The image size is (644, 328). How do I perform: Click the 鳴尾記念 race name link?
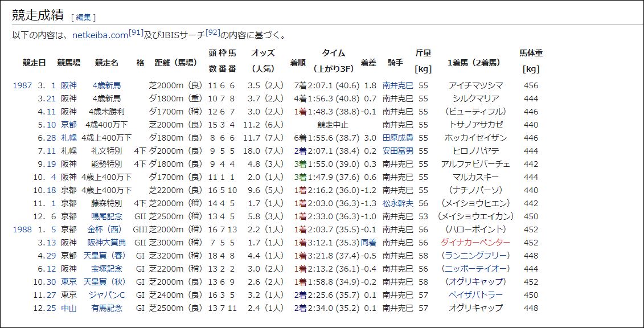[x=106, y=216]
